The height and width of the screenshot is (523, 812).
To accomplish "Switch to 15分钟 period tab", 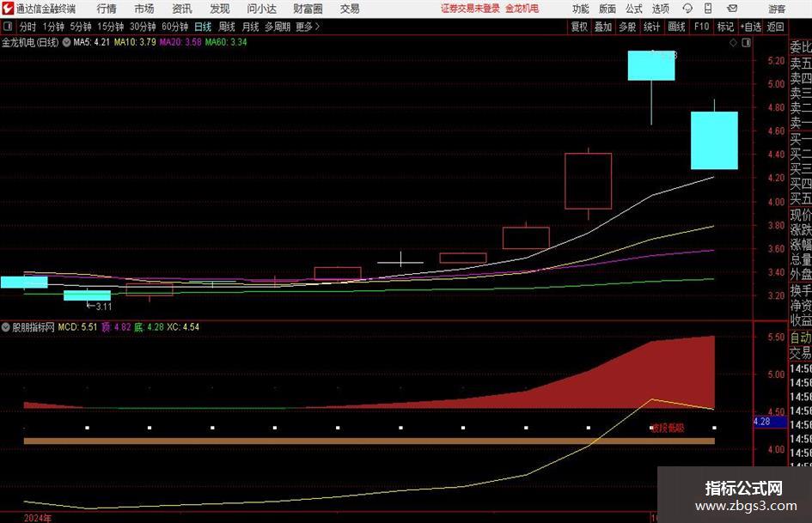I will point(111,27).
